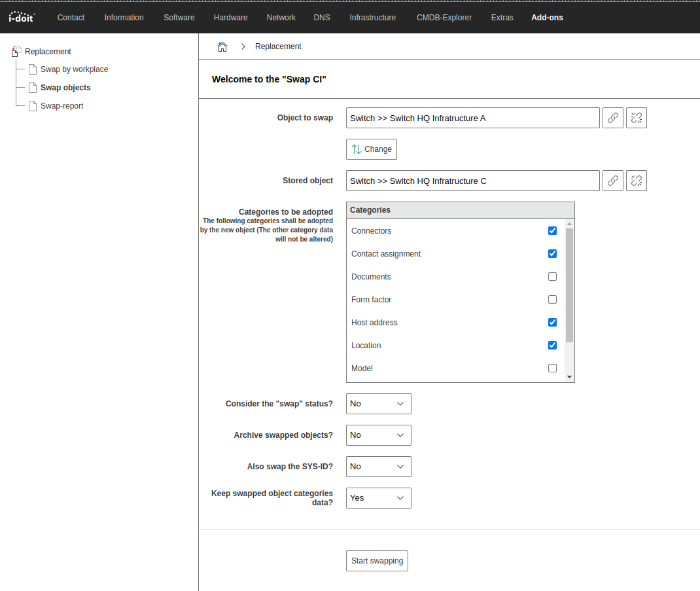Screen dimensions: 700x591
Task: Detach object with broken-link icon beside Object to swap
Action: click(x=636, y=118)
